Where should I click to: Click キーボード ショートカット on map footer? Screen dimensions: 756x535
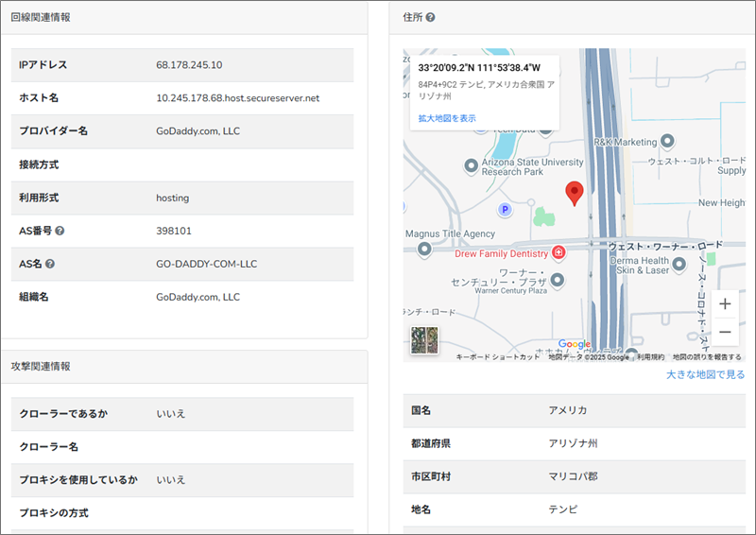[498, 357]
